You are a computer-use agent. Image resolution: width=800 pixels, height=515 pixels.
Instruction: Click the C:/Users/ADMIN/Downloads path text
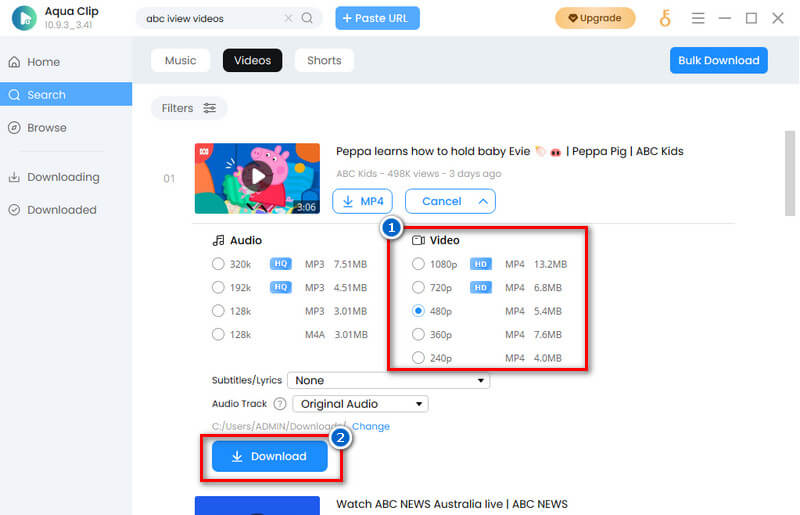tap(279, 426)
